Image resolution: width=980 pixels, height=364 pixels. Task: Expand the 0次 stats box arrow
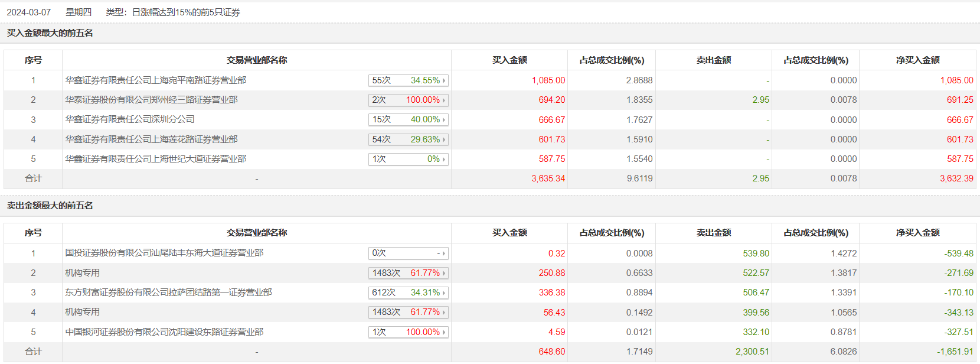tap(444, 253)
